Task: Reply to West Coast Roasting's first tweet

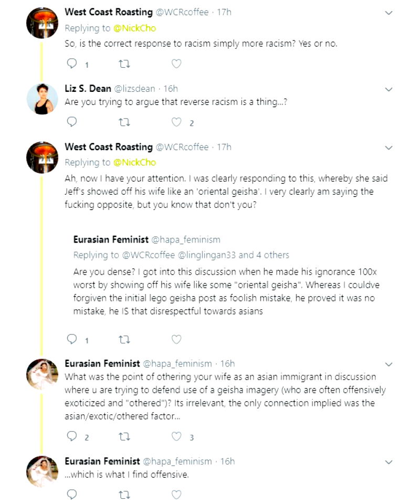Action: tap(72, 64)
